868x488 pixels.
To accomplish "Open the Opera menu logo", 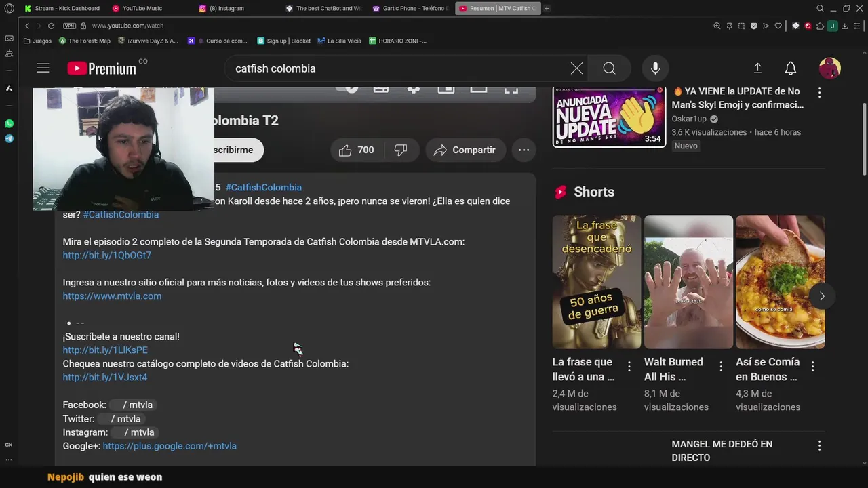I will 9,8.
